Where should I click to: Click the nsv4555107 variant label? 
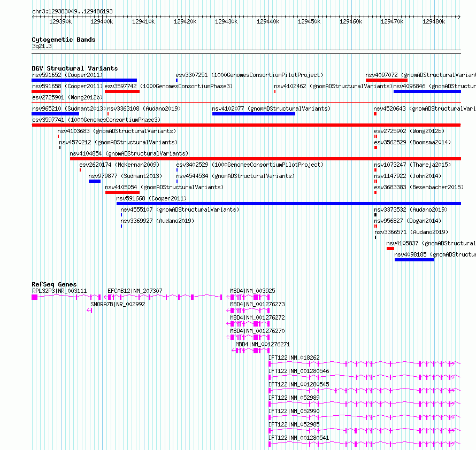(x=180, y=210)
